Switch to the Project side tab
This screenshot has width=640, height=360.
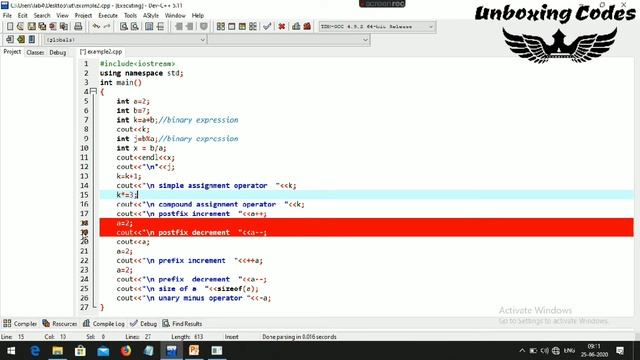12,52
